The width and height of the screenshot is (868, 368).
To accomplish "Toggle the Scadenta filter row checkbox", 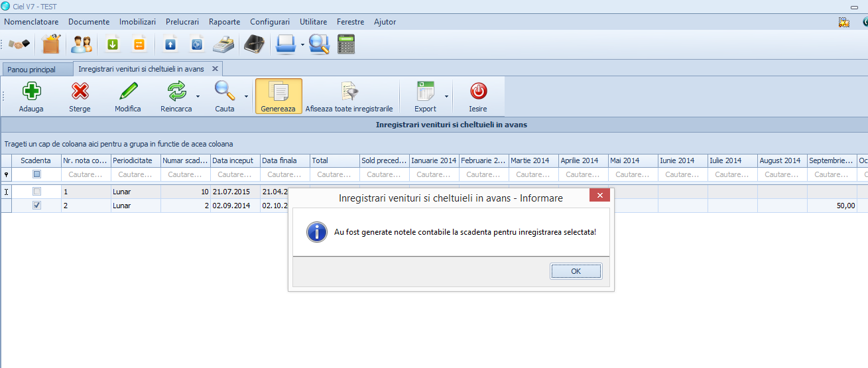I will [36, 174].
